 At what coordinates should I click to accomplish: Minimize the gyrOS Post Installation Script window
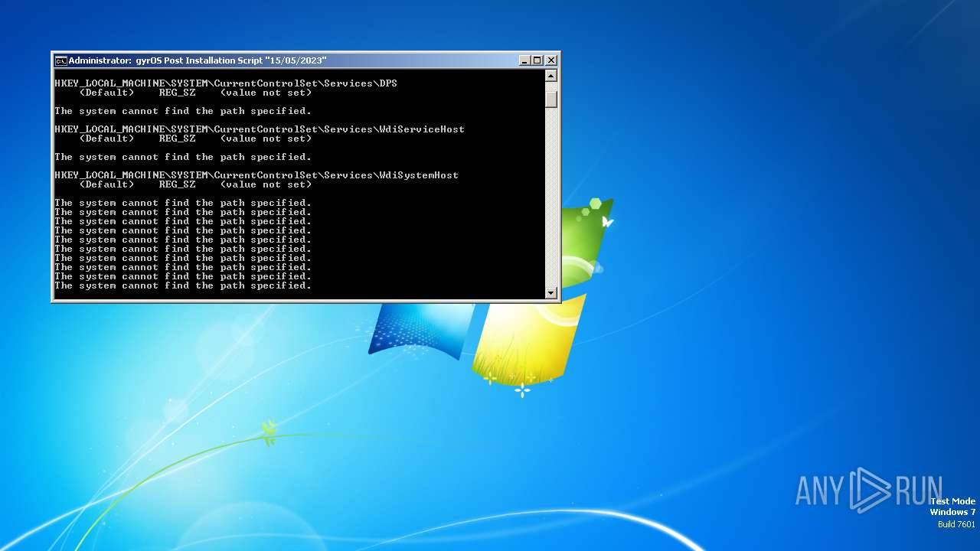tap(524, 60)
